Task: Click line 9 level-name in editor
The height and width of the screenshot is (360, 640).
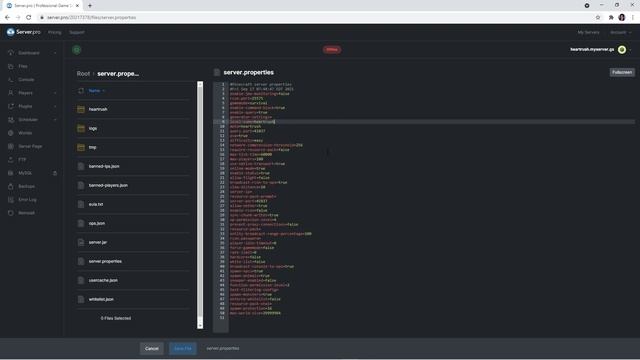Action: (x=252, y=122)
